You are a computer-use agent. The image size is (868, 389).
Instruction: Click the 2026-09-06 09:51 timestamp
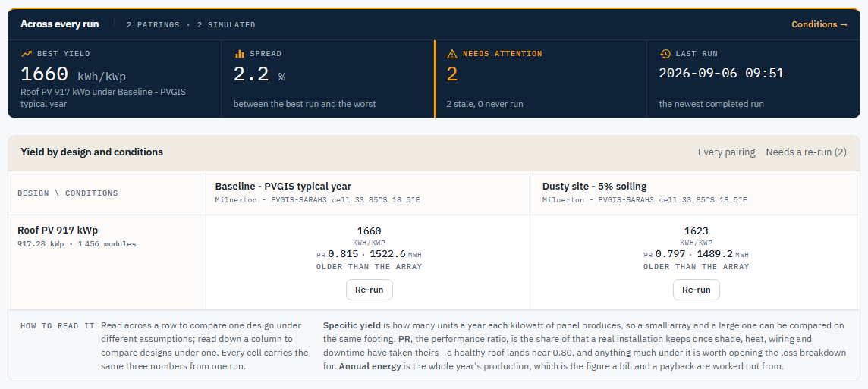[x=722, y=73]
